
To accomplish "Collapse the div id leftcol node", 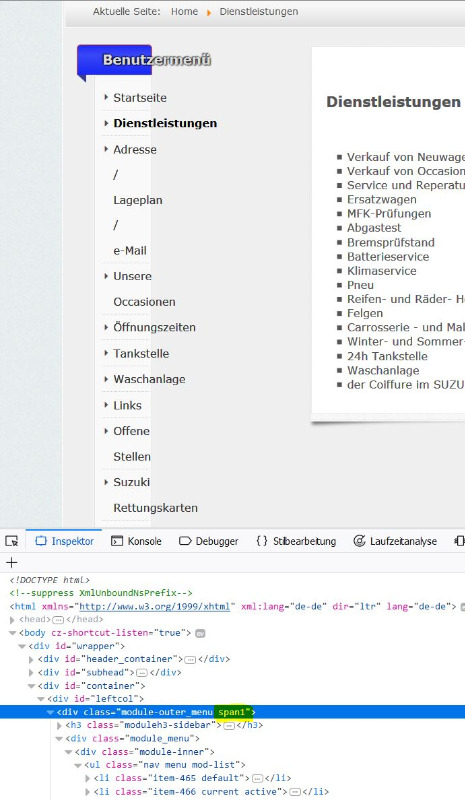I will click(x=41, y=699).
